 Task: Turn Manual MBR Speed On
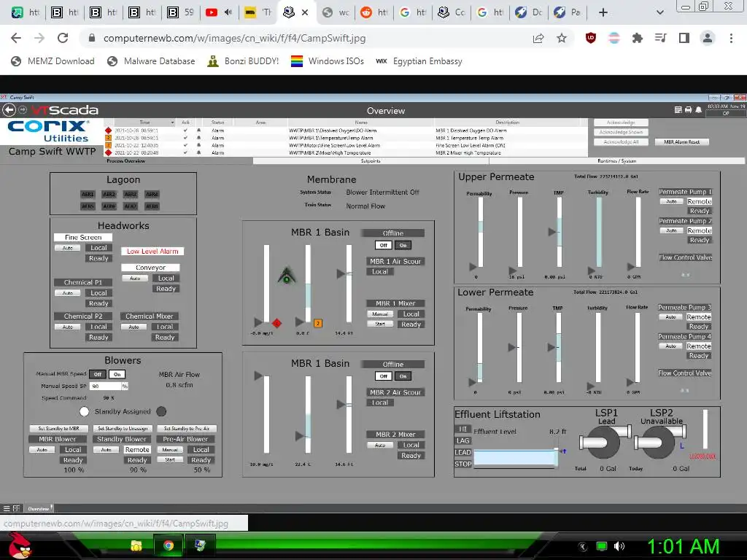117,374
